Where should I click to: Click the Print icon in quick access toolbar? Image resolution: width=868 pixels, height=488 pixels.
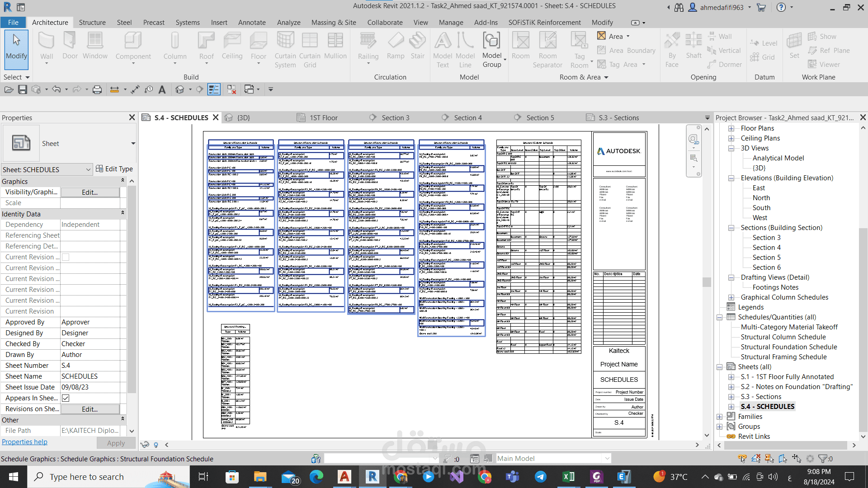97,89
